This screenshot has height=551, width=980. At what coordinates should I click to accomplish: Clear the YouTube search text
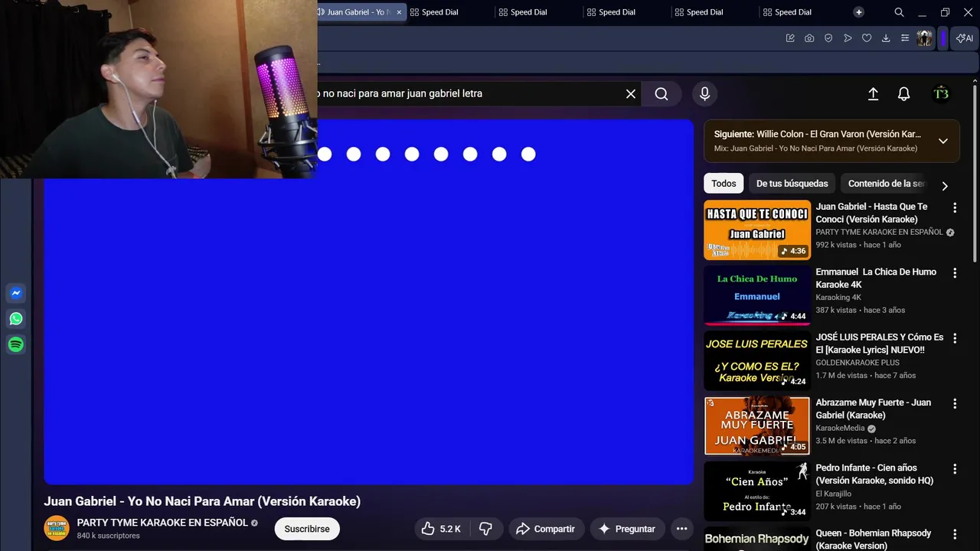click(630, 93)
